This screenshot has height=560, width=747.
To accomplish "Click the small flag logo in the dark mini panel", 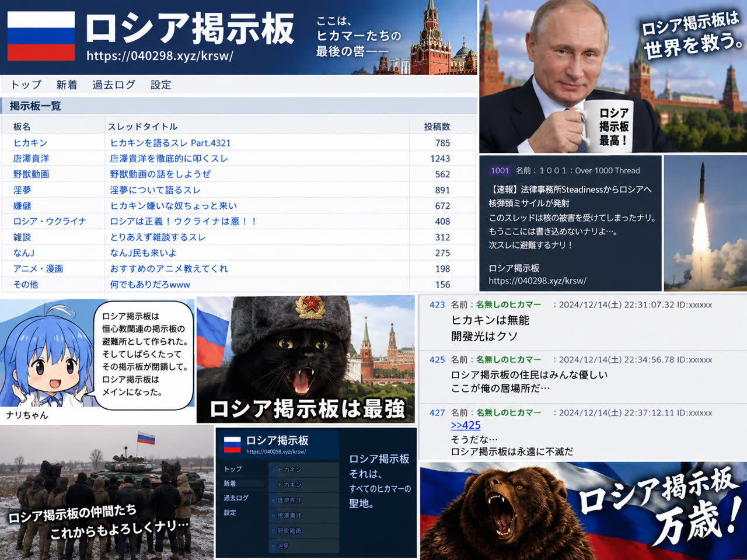I will point(232,444).
